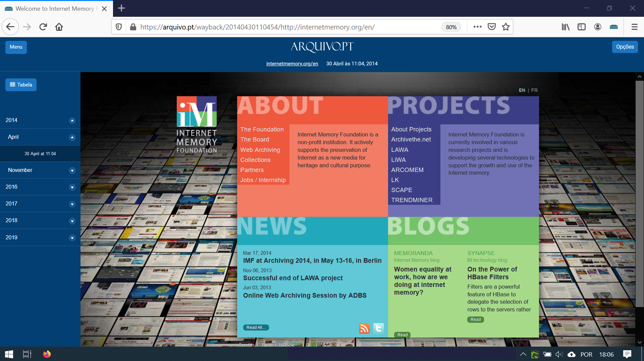Click the internetmemory.org/en link

292,64
